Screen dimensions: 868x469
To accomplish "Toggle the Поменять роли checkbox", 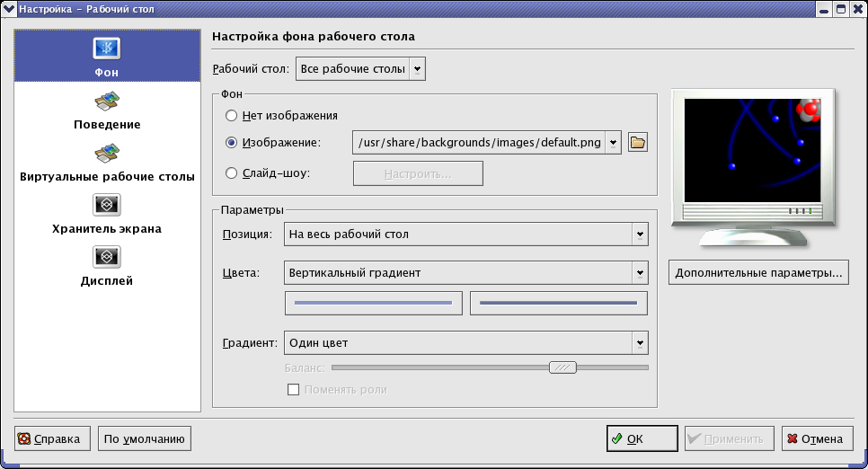I will [292, 390].
